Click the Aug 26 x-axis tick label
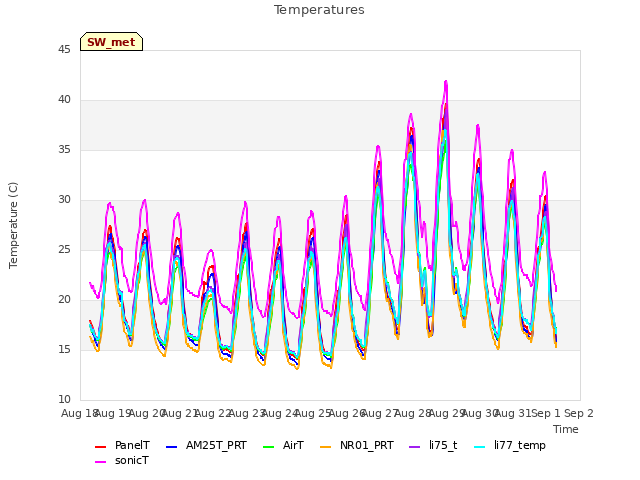 pyautogui.click(x=347, y=413)
